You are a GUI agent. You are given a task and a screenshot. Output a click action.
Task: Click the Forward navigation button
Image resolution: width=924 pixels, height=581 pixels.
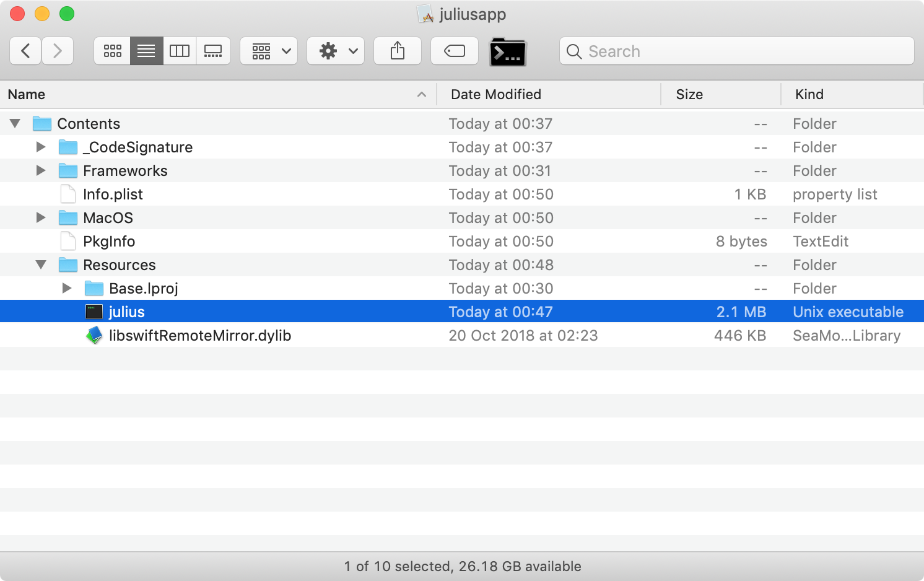pos(58,51)
